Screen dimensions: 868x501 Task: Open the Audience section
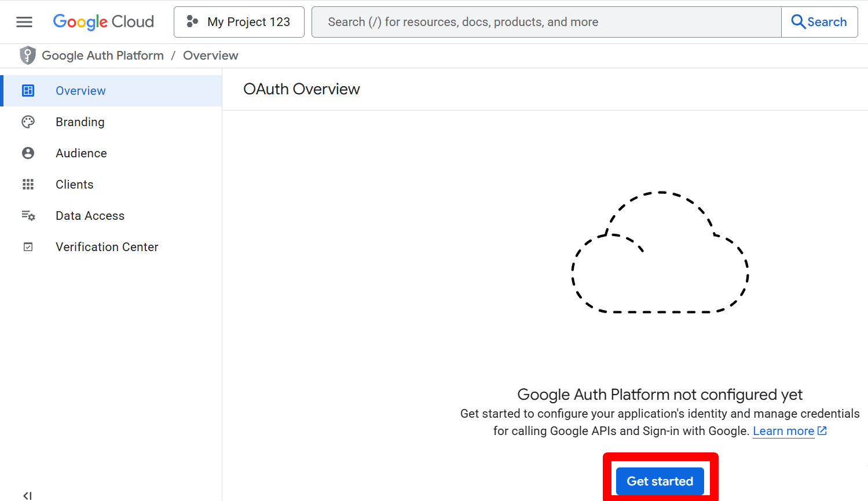pos(111,153)
